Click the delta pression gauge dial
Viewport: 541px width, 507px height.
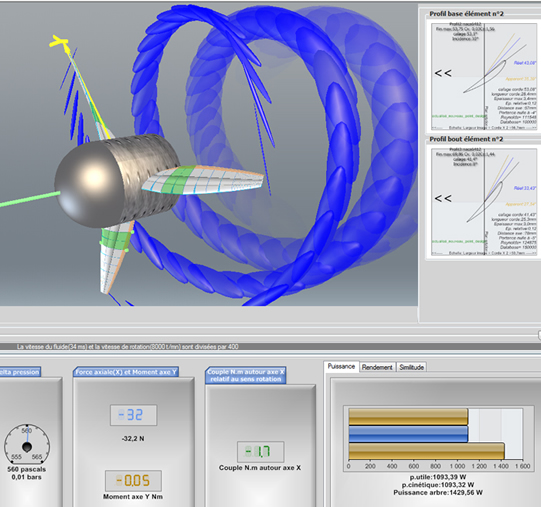27,446
